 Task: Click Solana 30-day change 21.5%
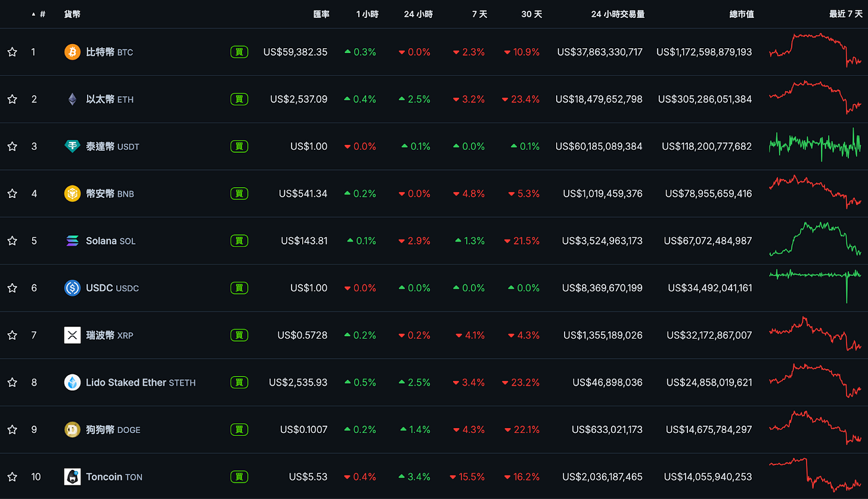tap(522, 241)
